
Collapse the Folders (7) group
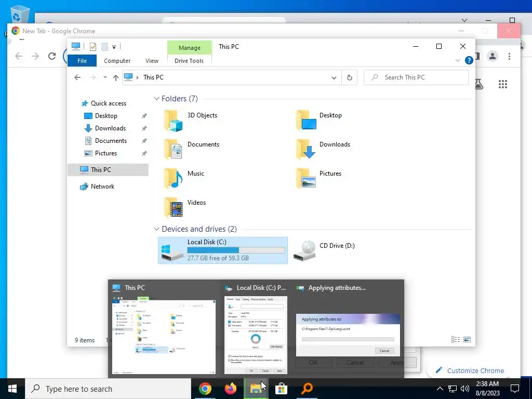(156, 99)
